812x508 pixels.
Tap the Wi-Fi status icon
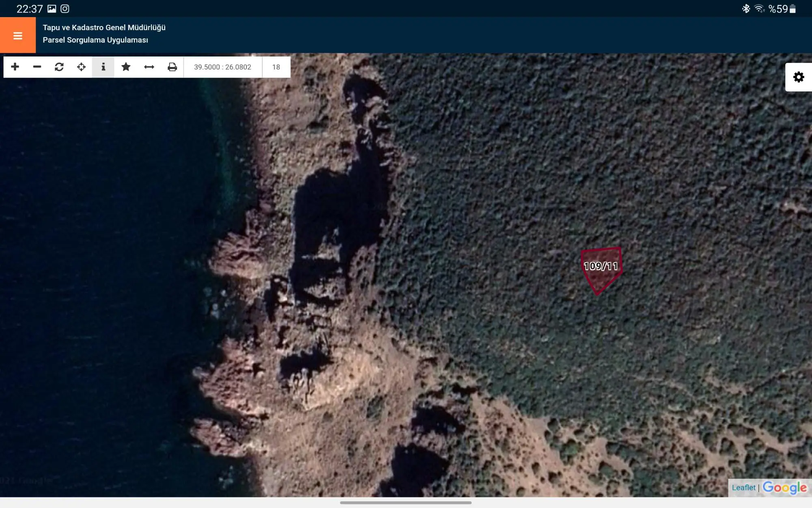pyautogui.click(x=759, y=9)
